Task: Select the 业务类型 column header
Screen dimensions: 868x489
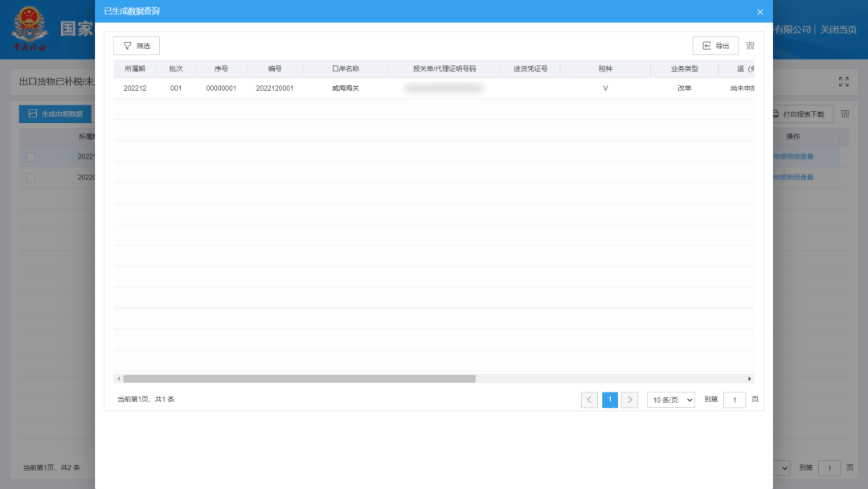Action: point(684,68)
